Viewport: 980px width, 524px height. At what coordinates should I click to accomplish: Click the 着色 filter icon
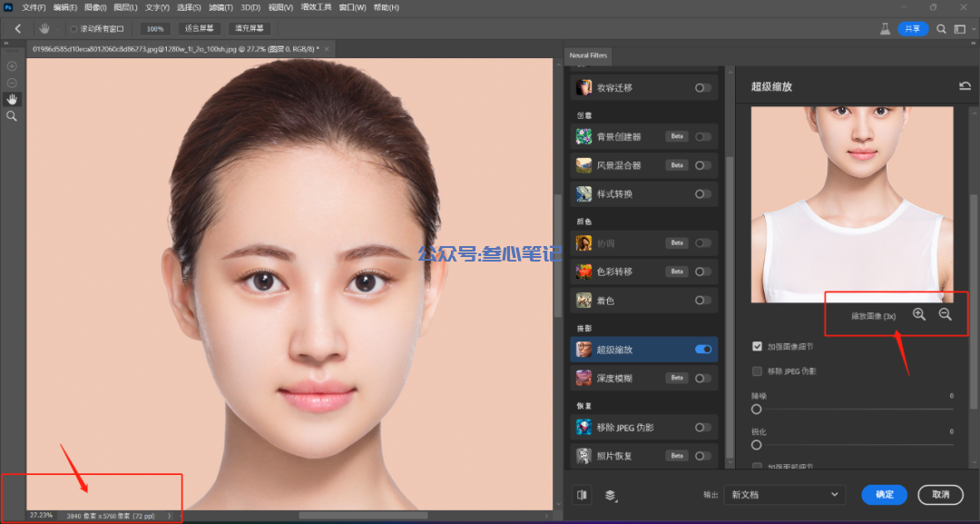click(583, 301)
